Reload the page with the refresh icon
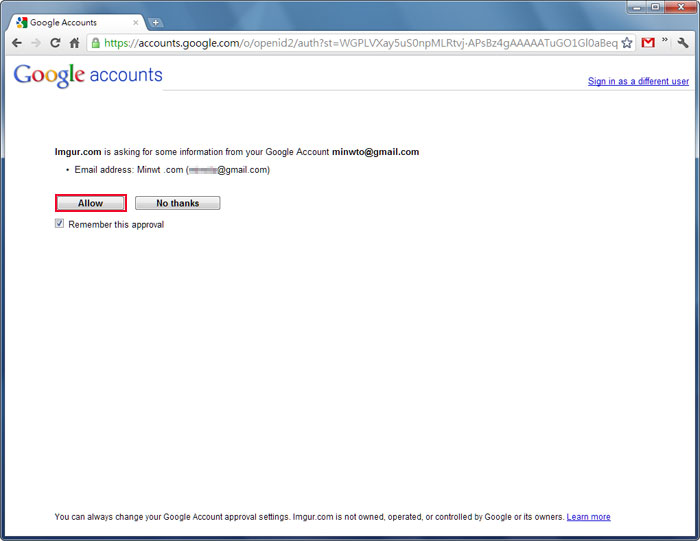 point(55,43)
